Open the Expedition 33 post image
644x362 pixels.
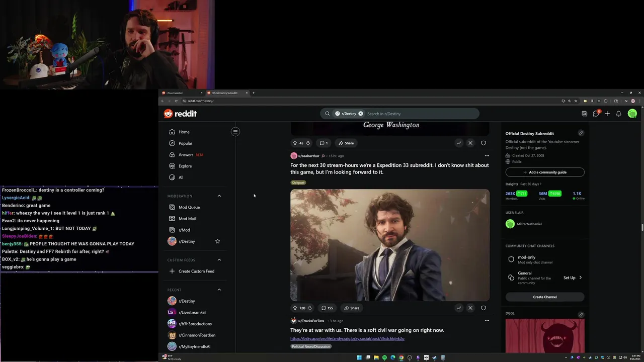pos(390,245)
